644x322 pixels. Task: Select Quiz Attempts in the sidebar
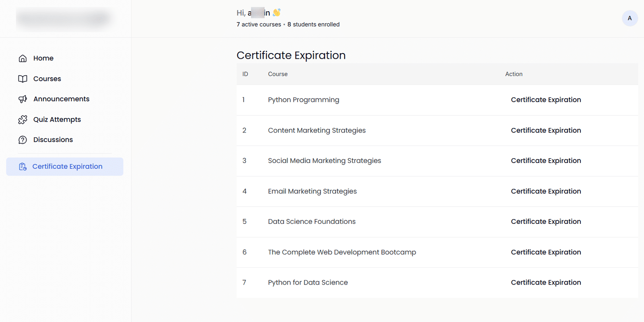57,120
